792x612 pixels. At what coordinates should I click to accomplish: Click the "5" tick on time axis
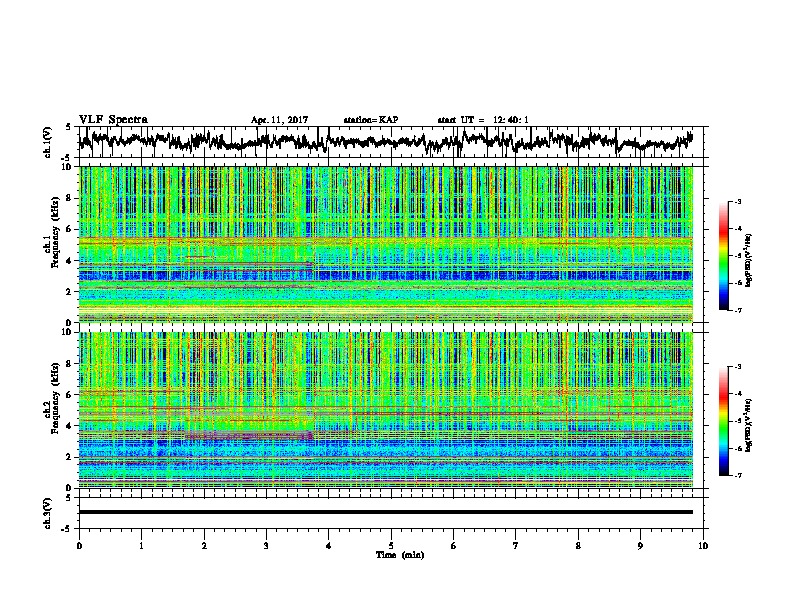391,546
